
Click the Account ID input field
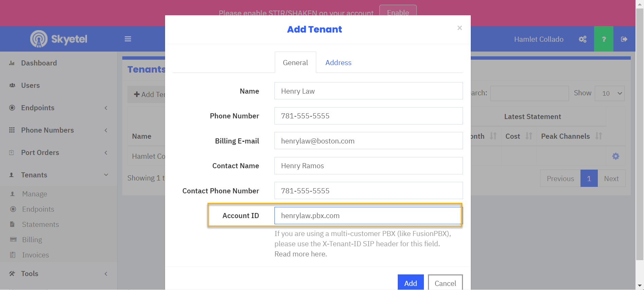click(368, 216)
